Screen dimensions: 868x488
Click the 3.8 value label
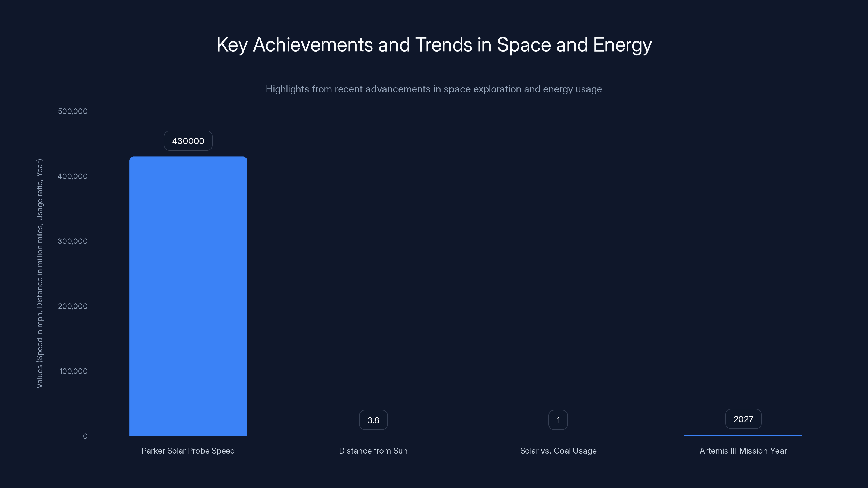click(373, 420)
